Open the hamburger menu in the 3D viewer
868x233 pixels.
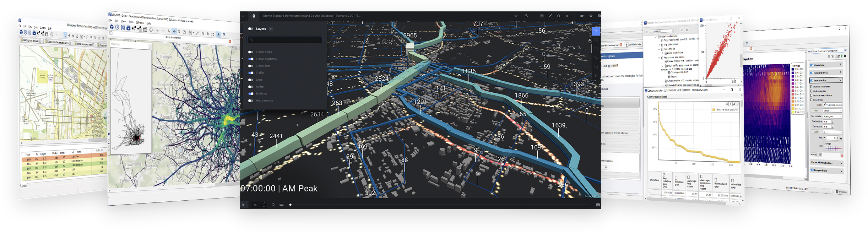243,16
